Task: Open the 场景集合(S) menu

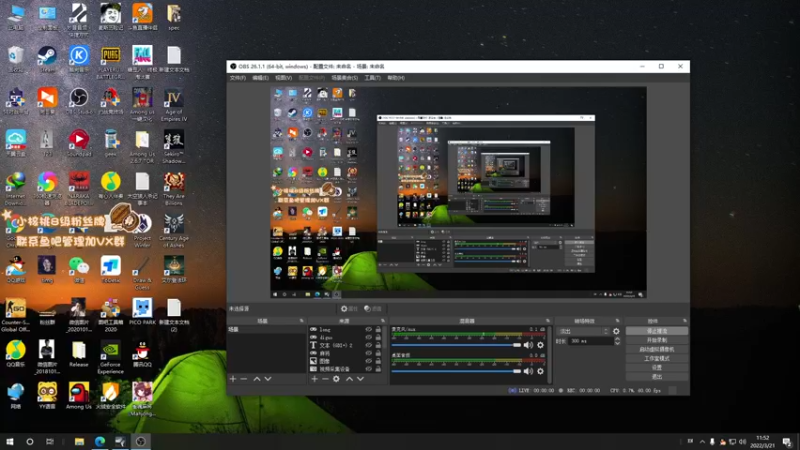Action: click(x=344, y=78)
